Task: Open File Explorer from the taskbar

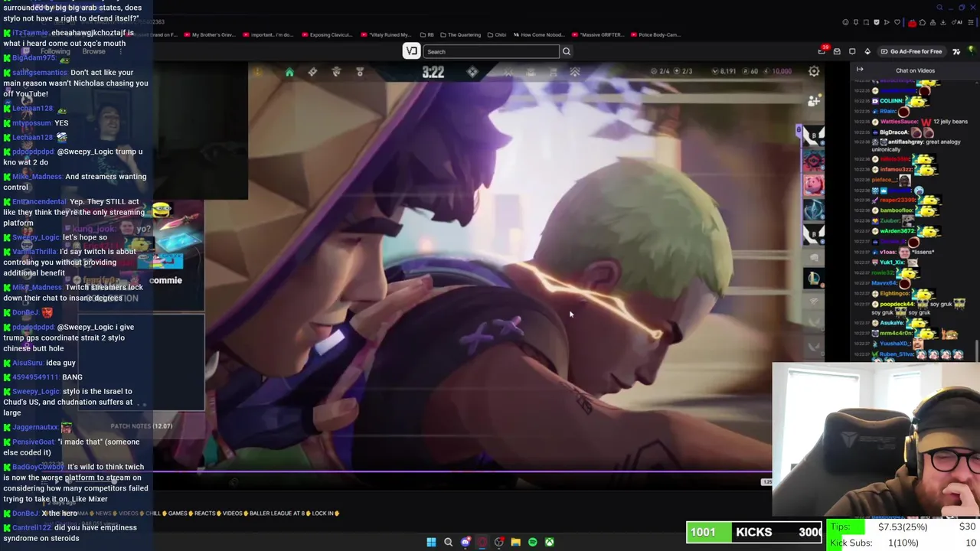Action: [515, 542]
